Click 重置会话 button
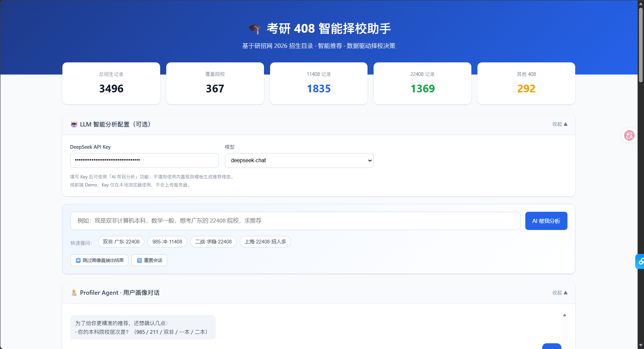Screen dimensions: 644x349 click(149, 260)
